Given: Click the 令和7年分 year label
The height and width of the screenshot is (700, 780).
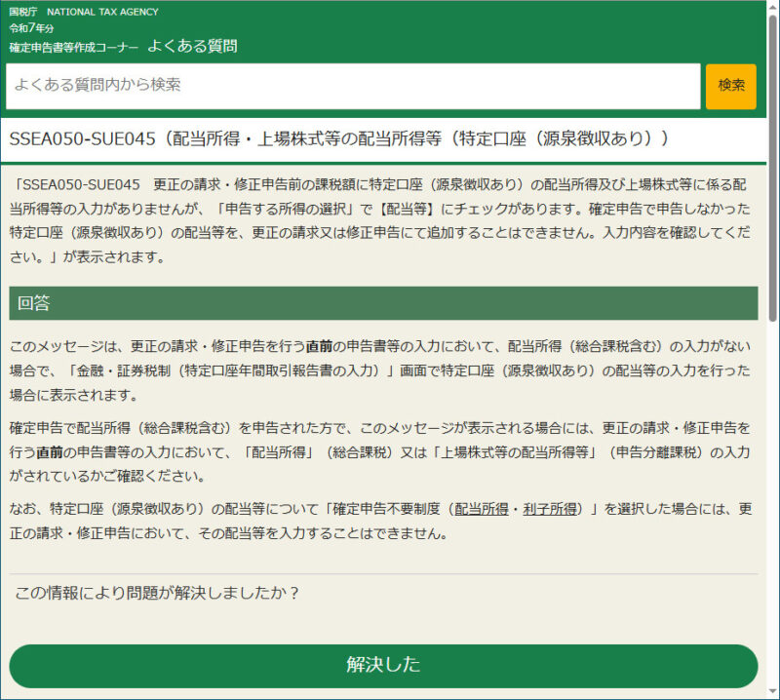Looking at the screenshot, I should tap(32, 29).
